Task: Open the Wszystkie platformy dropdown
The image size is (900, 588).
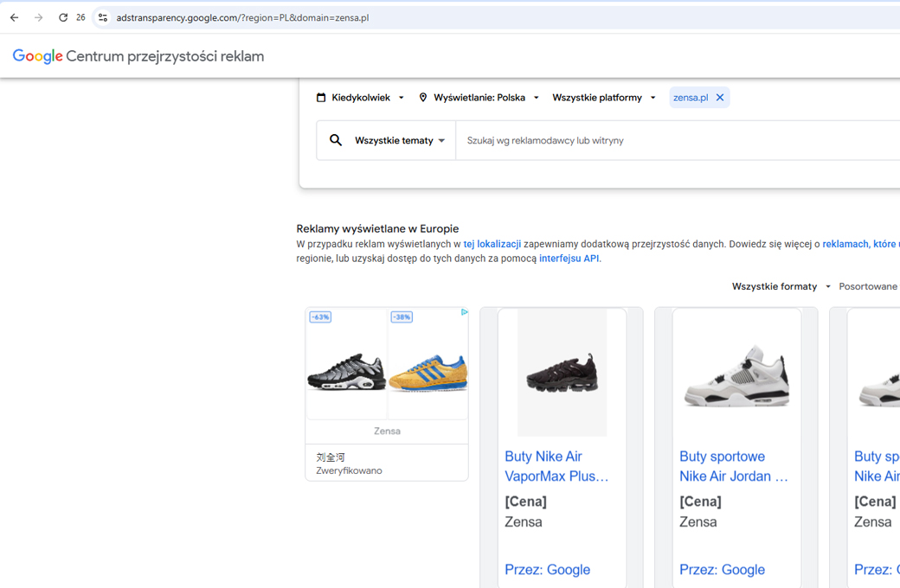Action: (604, 98)
